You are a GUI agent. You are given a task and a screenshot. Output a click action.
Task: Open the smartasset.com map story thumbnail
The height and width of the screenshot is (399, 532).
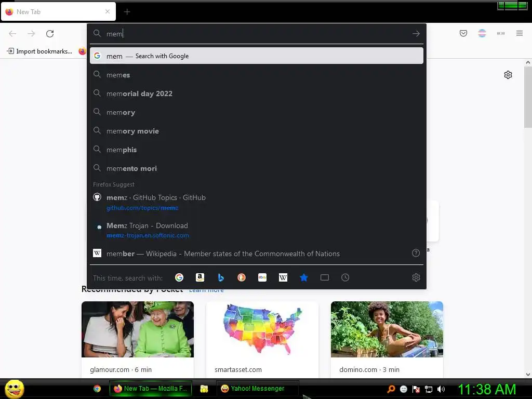pos(262,329)
